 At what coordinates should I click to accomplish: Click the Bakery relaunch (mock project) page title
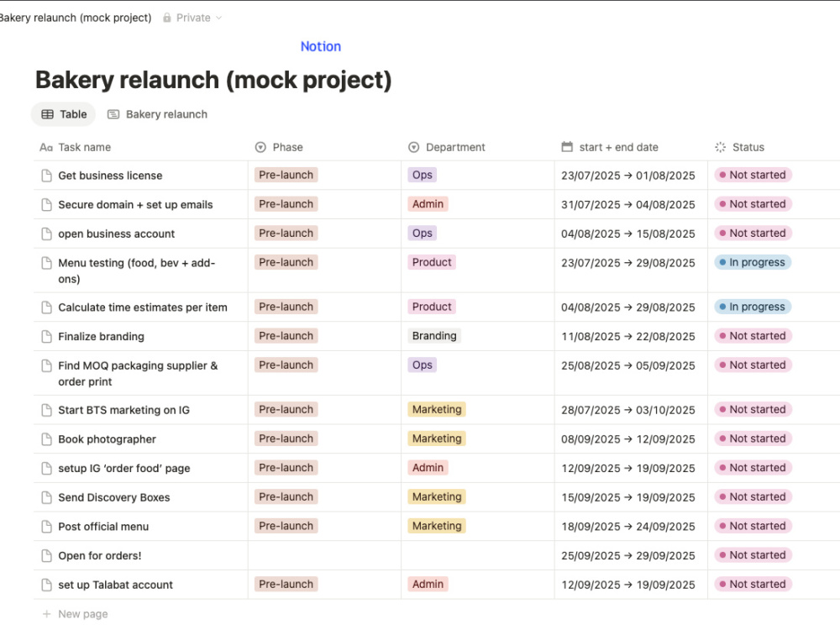[x=213, y=80]
